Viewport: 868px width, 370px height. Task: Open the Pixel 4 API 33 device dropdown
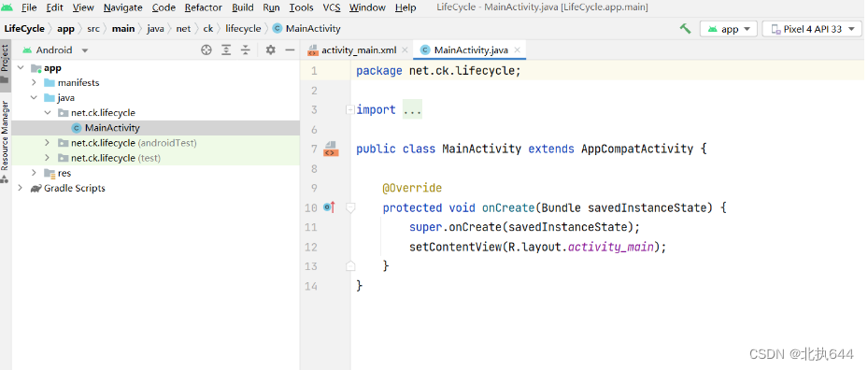[x=812, y=29]
